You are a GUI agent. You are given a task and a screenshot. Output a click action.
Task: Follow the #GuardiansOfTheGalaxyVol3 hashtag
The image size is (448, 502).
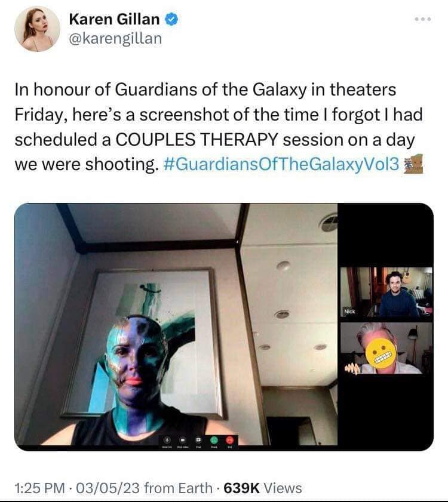[281, 165]
